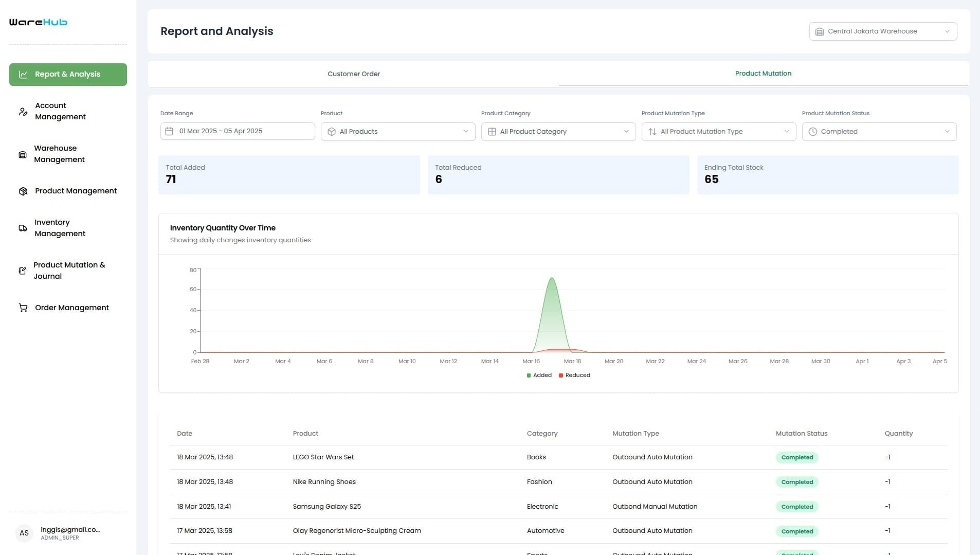The height and width of the screenshot is (555, 980).
Task: Click the warehouse icon in the warehouse selector
Action: (819, 31)
